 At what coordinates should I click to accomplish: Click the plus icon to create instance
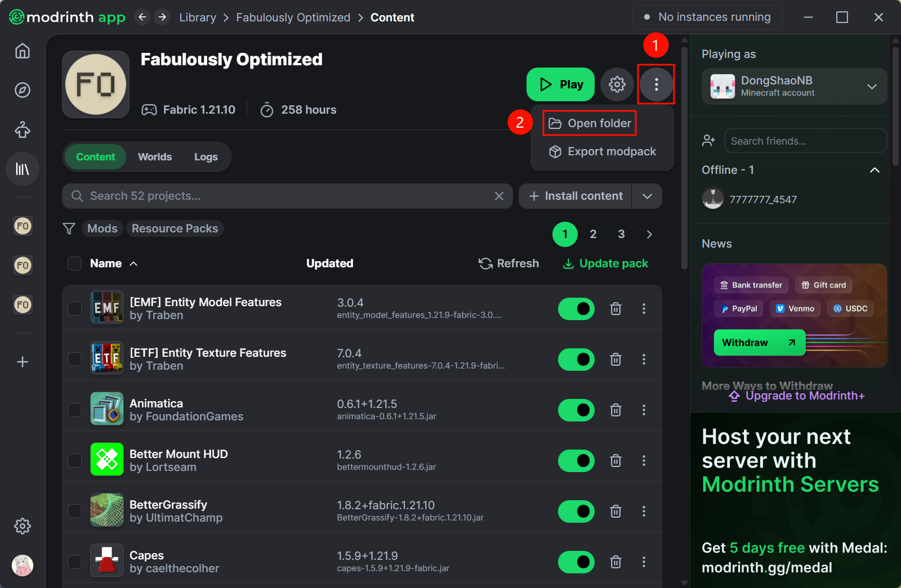click(x=23, y=362)
